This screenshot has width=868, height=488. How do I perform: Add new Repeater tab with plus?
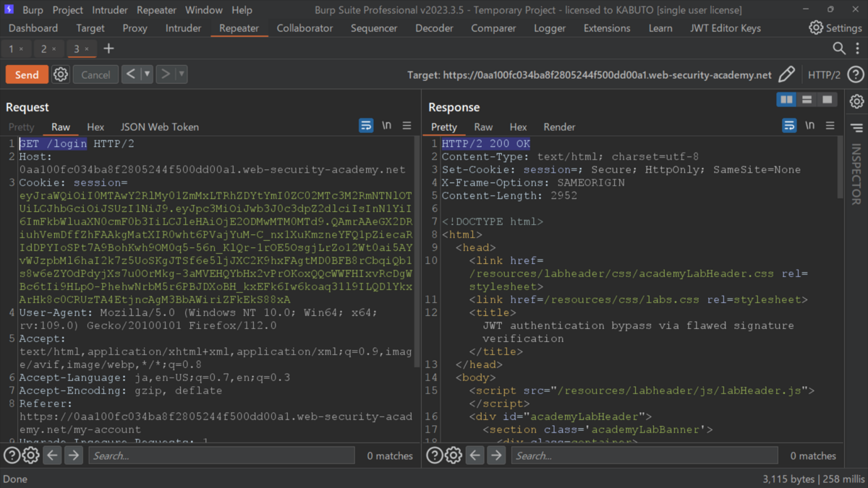[x=109, y=48]
